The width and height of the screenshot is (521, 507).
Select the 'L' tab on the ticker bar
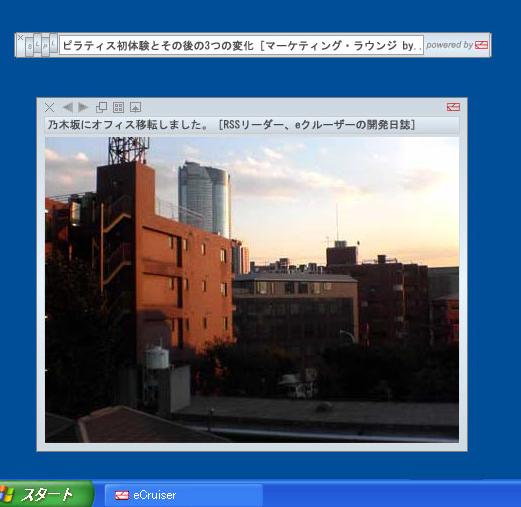(x=37, y=44)
